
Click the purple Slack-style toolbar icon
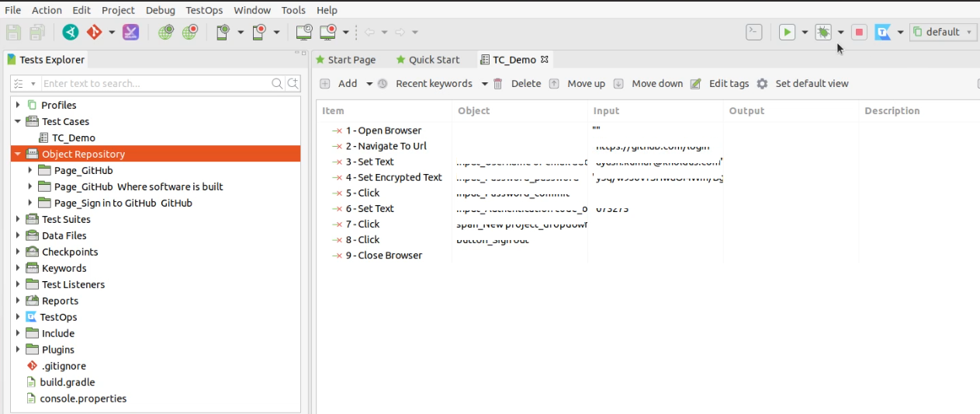pyautogui.click(x=131, y=33)
